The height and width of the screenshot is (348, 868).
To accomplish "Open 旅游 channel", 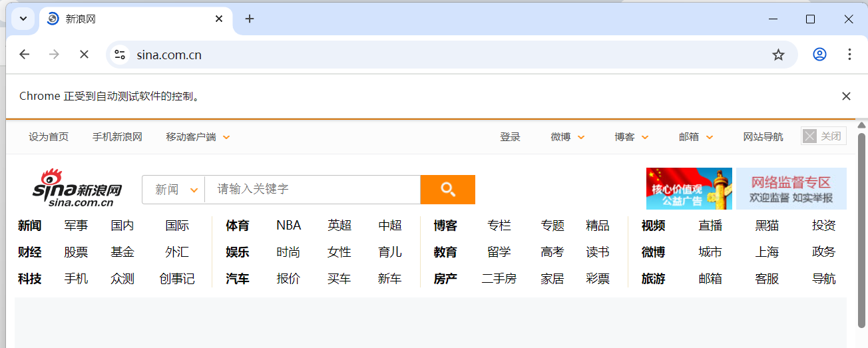I will coord(653,279).
